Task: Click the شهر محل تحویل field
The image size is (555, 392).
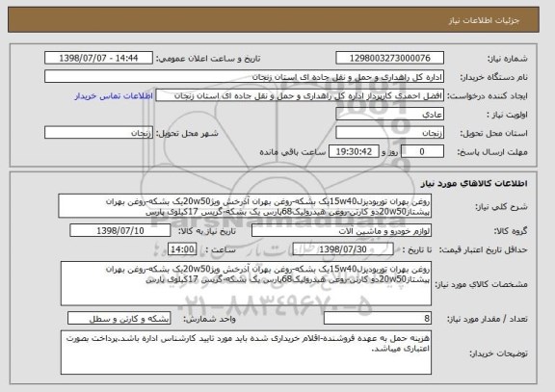Action: pos(98,133)
